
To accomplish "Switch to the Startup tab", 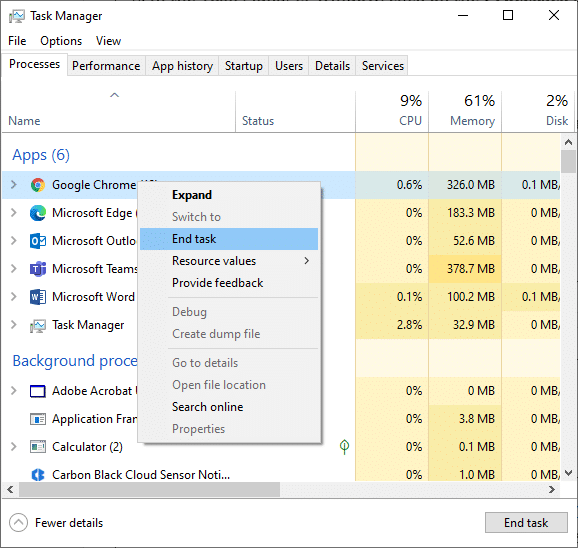I will pos(244,66).
